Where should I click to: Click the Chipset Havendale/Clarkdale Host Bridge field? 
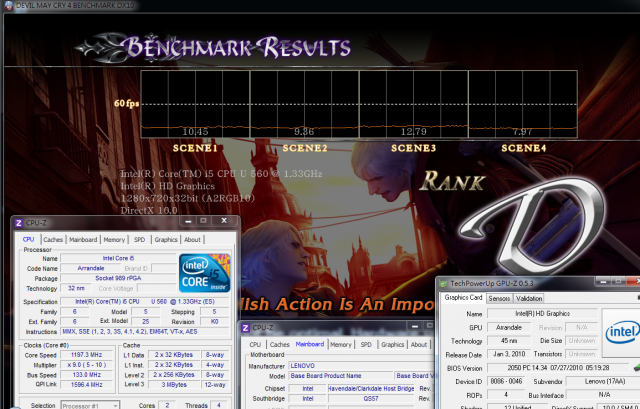click(x=371, y=389)
